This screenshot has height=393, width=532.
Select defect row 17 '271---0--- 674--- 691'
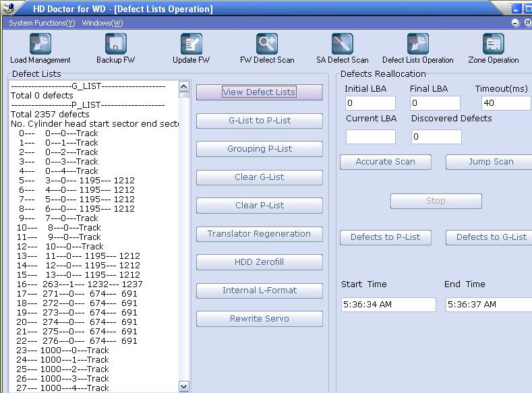[78, 294]
